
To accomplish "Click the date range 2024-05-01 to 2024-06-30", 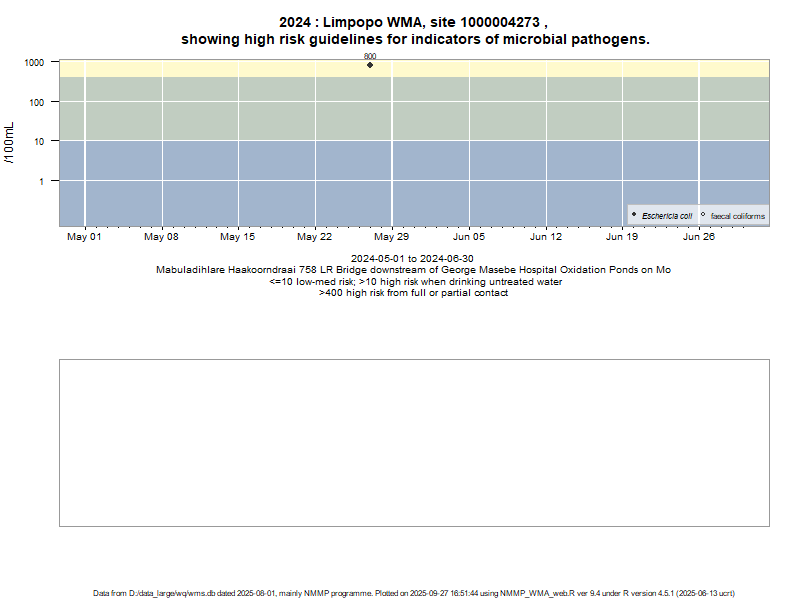I will 412,259.
